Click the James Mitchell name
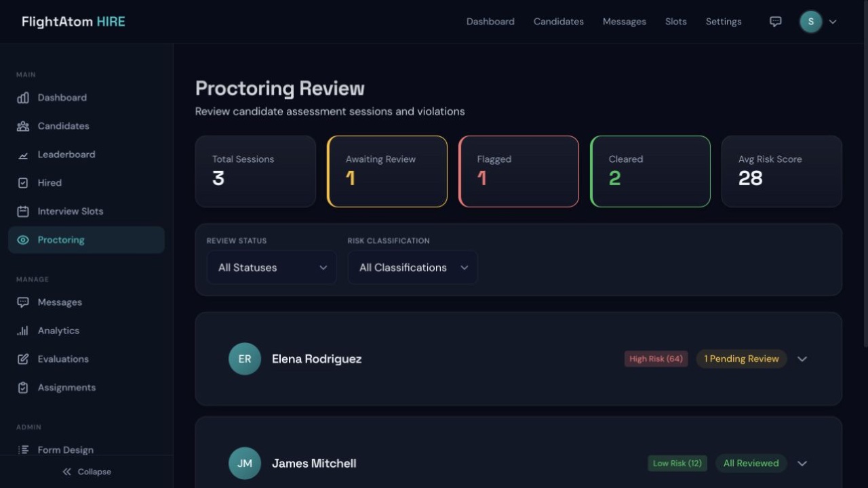Image resolution: width=868 pixels, height=488 pixels. tap(314, 464)
